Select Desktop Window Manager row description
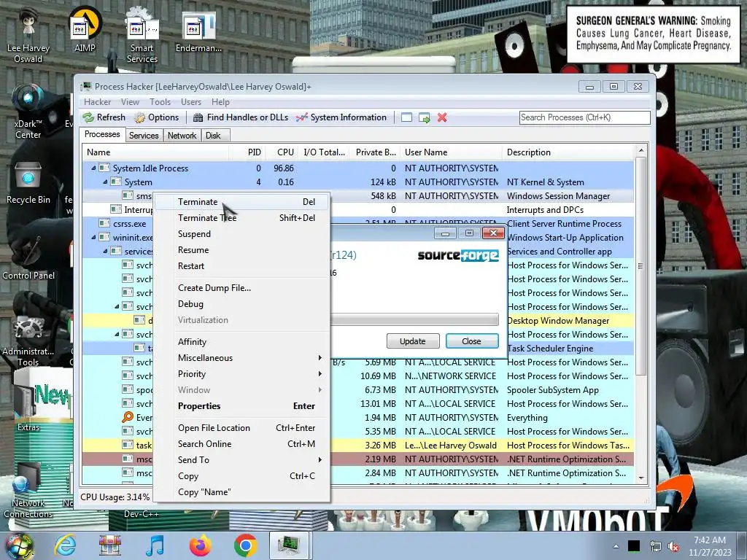 click(x=558, y=321)
